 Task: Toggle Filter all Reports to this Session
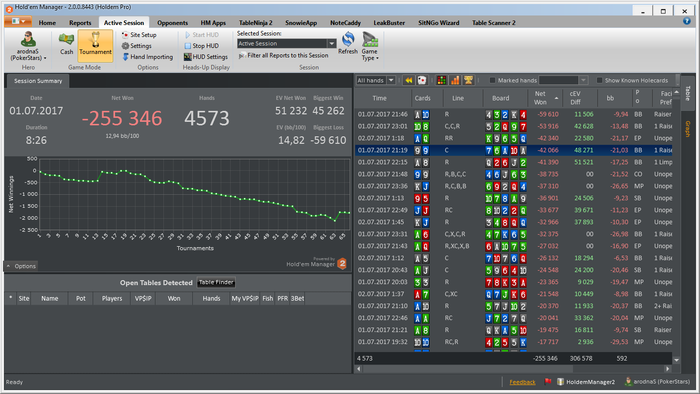point(283,55)
